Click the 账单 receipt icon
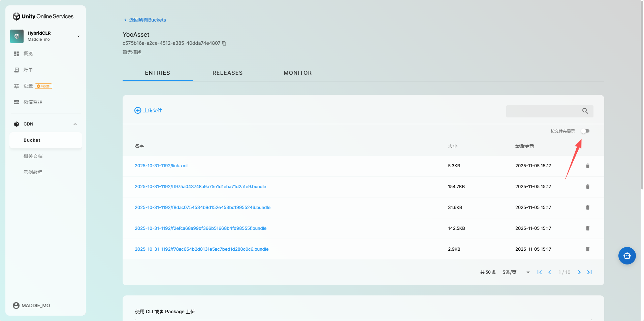 pyautogui.click(x=17, y=70)
